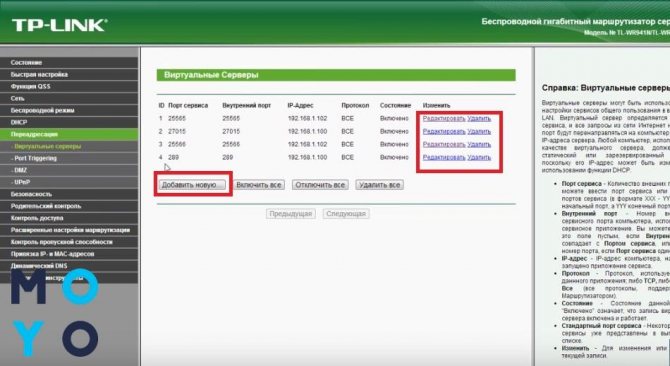
Task: Open Расширенные настройки маршрутизации
Action: [69, 230]
